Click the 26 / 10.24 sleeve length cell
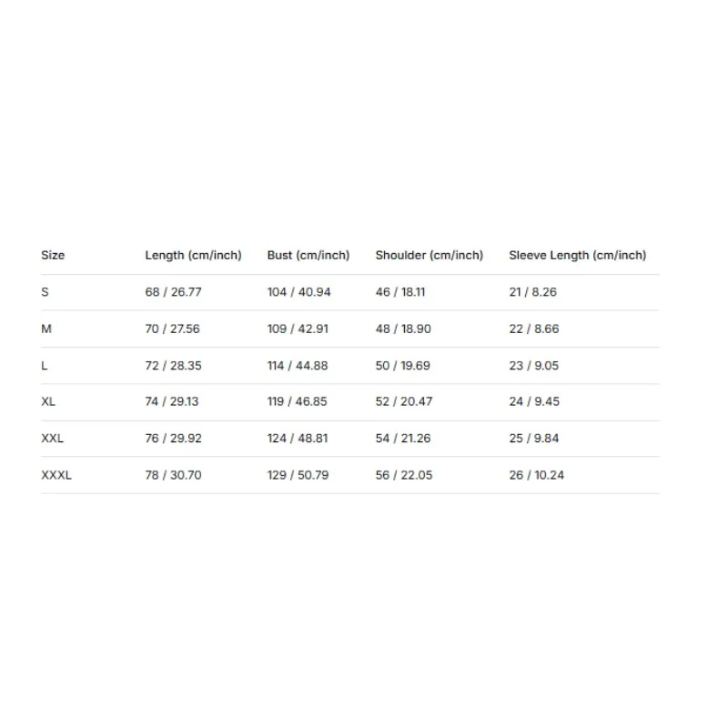728x728 pixels. pyautogui.click(x=536, y=474)
